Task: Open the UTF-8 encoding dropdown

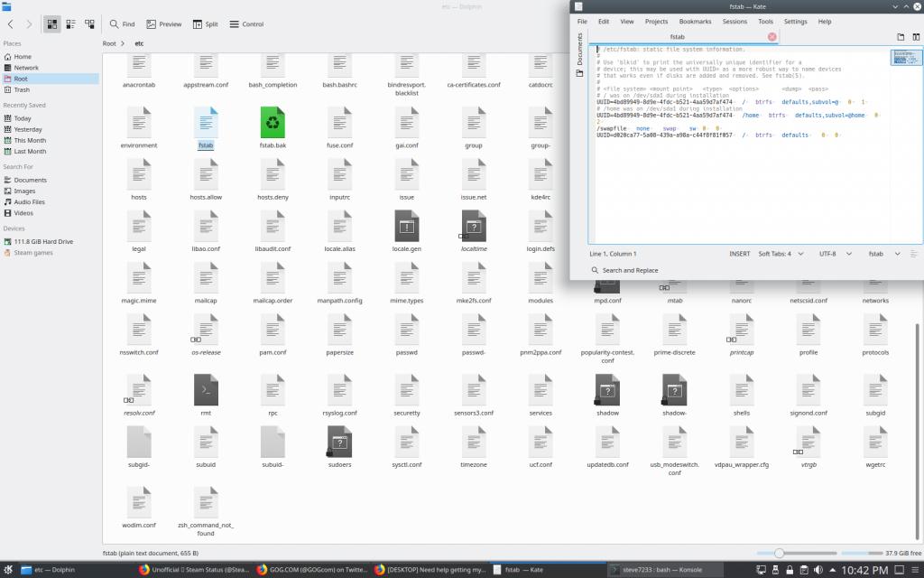Action: [x=831, y=254]
